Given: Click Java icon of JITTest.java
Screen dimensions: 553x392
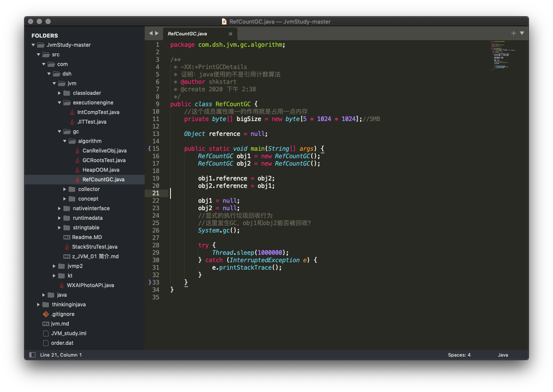Looking at the screenshot, I should tap(72, 122).
